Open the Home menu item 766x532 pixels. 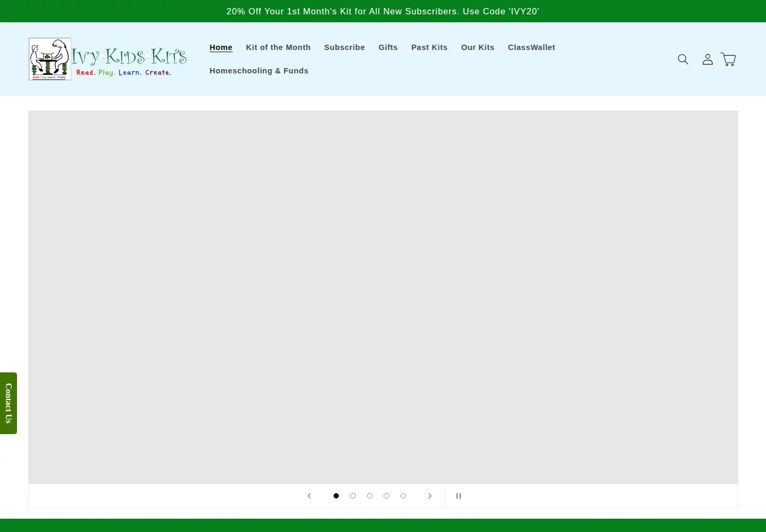pos(221,47)
